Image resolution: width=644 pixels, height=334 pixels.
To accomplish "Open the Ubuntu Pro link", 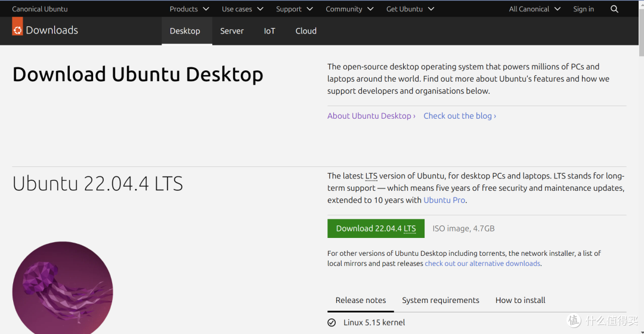I will (x=444, y=200).
